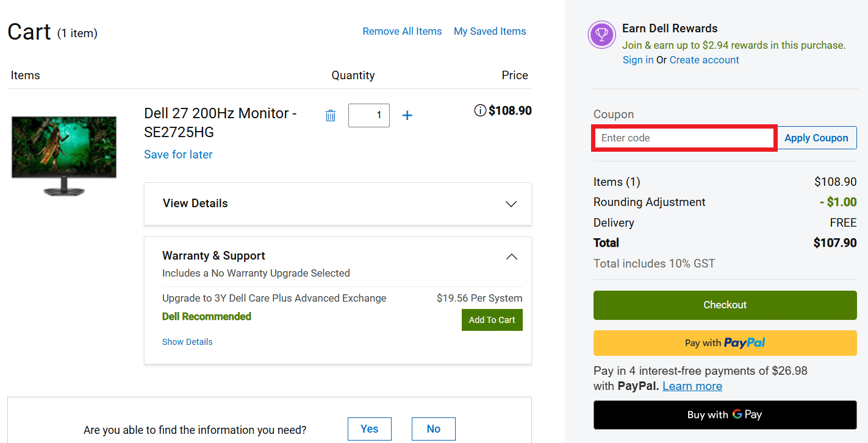Apply a coupon code
The image size is (868, 443).
coord(817,137)
